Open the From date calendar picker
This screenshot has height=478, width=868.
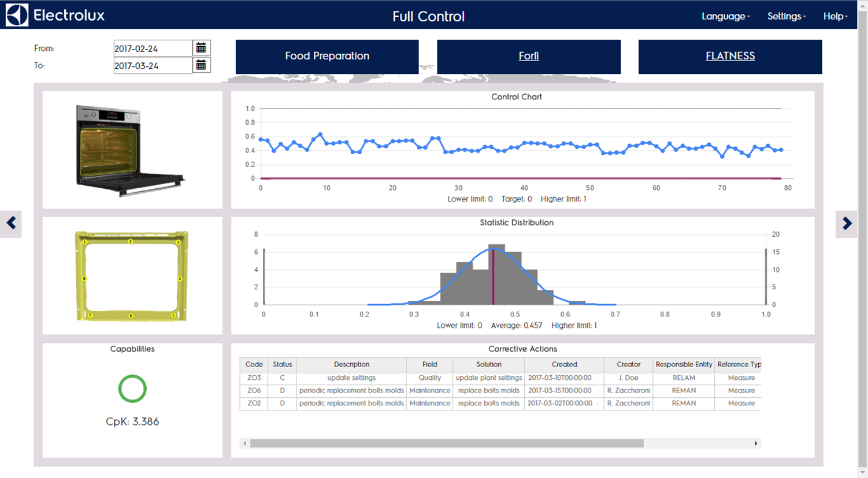(201, 48)
